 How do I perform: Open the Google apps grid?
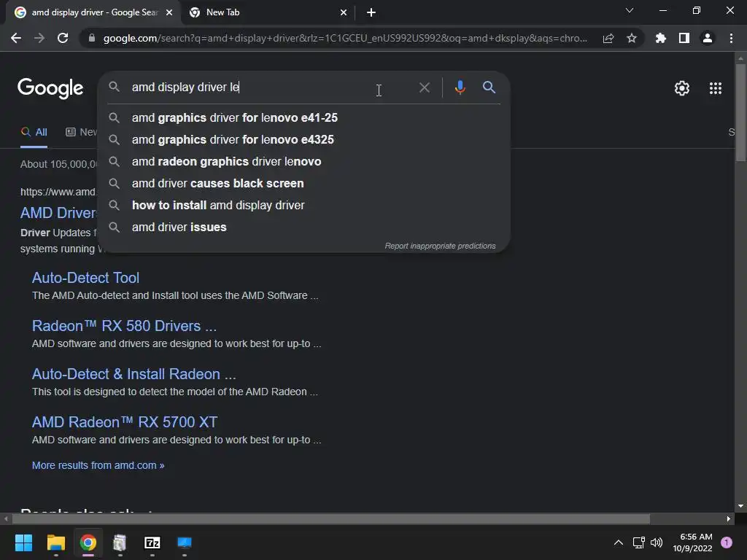pyautogui.click(x=716, y=88)
